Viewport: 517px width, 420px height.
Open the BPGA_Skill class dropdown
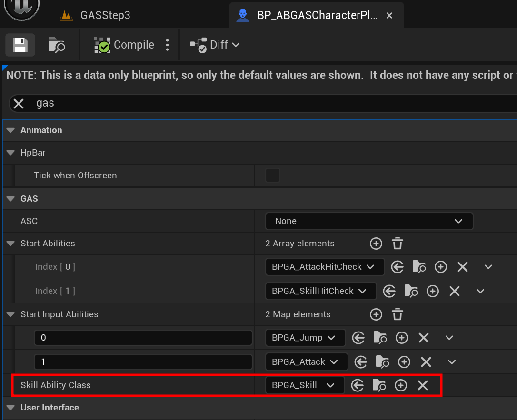pyautogui.click(x=305, y=385)
